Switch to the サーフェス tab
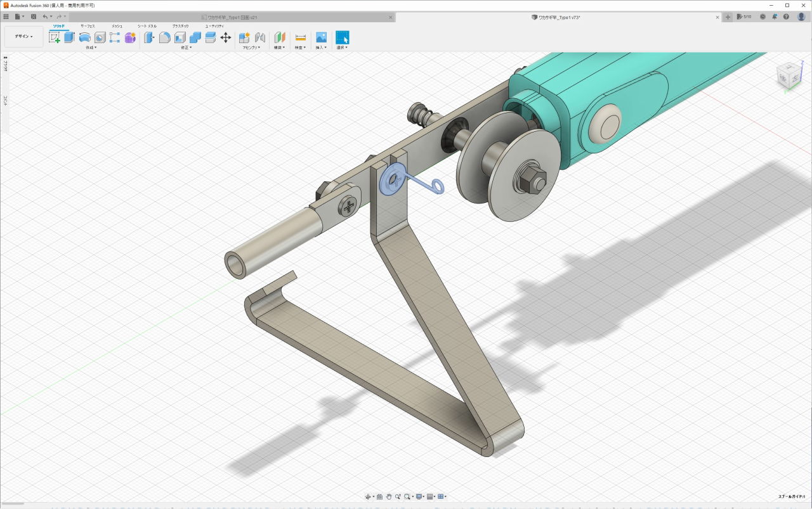This screenshot has width=812, height=509. click(88, 26)
